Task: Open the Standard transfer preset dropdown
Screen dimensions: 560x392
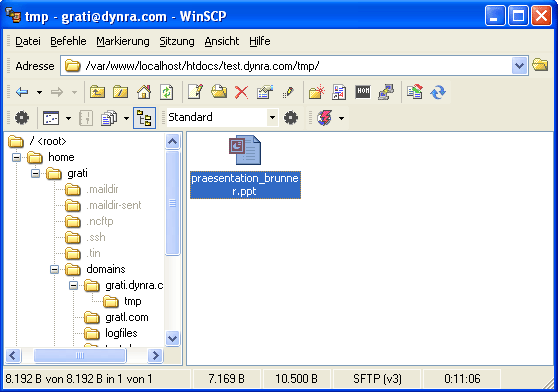Action: click(272, 117)
